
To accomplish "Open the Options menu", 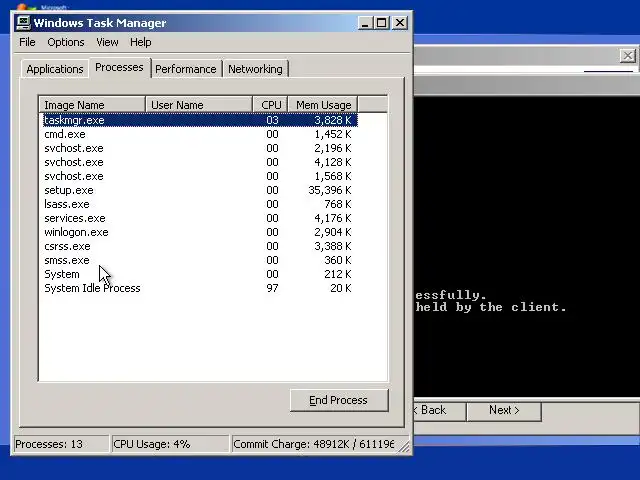I will point(66,42).
